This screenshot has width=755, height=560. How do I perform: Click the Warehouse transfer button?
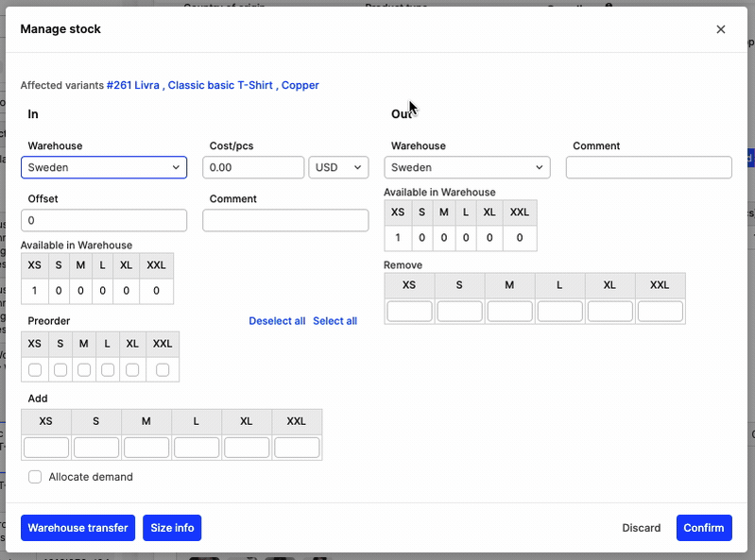[x=77, y=528]
